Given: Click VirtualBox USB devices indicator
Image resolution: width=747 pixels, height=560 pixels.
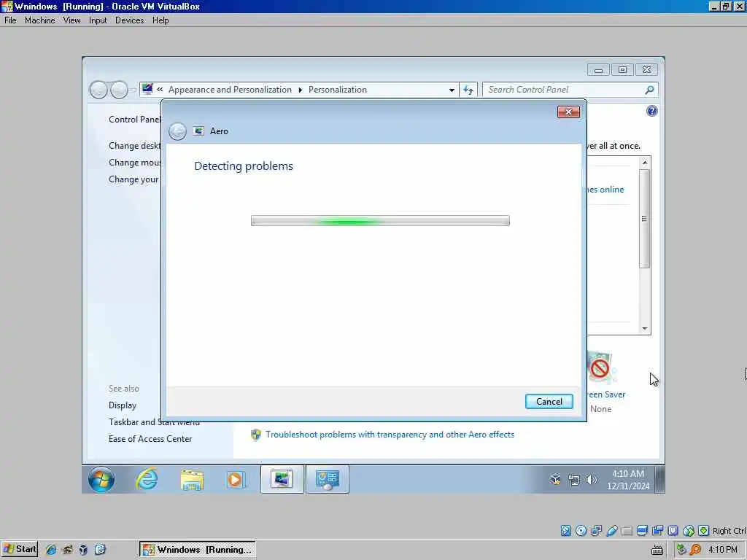Looking at the screenshot, I should point(612,531).
